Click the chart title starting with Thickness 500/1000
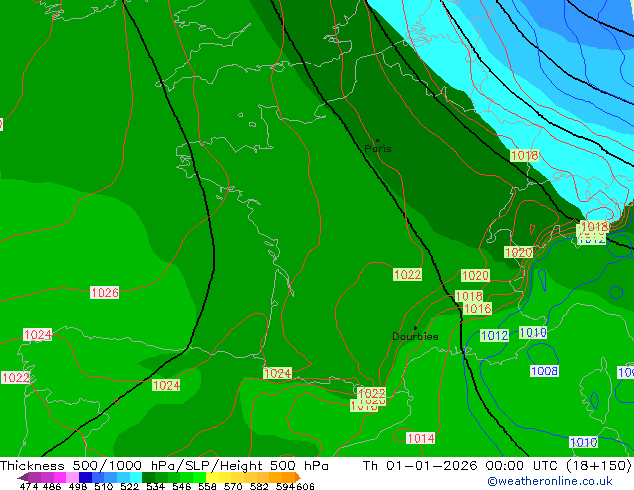Image resolution: width=634 pixels, height=490 pixels. 164,466
